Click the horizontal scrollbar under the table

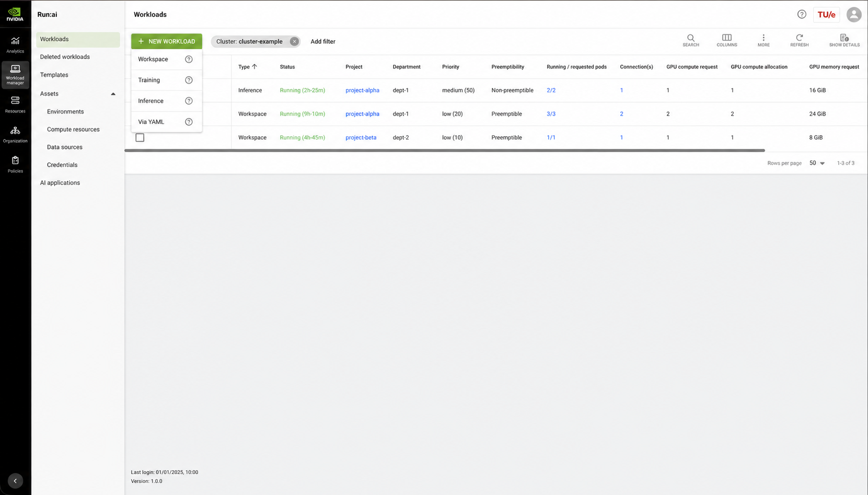(x=445, y=151)
